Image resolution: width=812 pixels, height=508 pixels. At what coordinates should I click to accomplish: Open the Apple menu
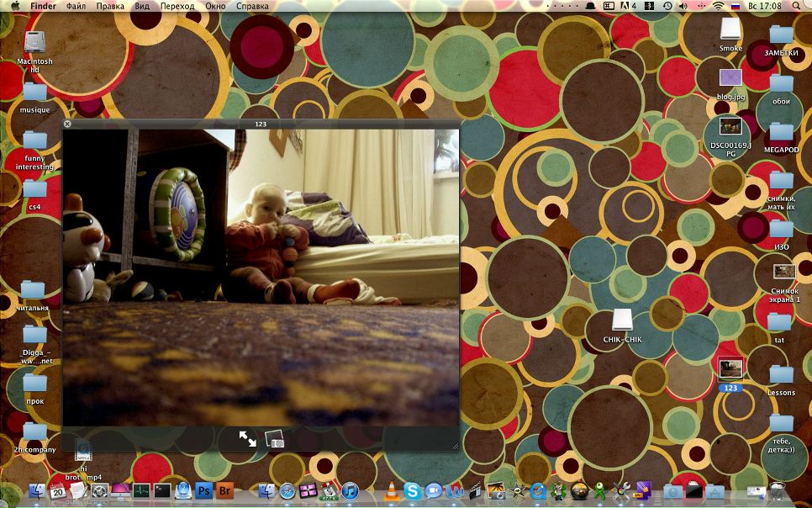pyautogui.click(x=15, y=6)
